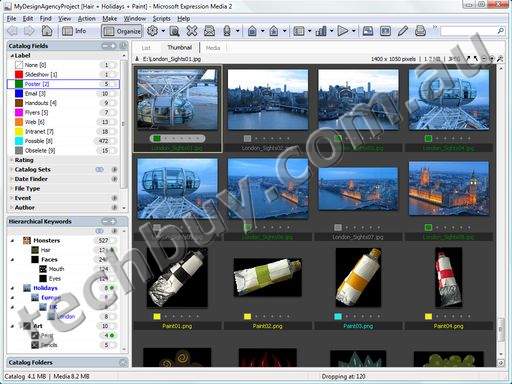This screenshot has height=384, width=512.
Task: Expand the File Type group
Action: [x=12, y=189]
